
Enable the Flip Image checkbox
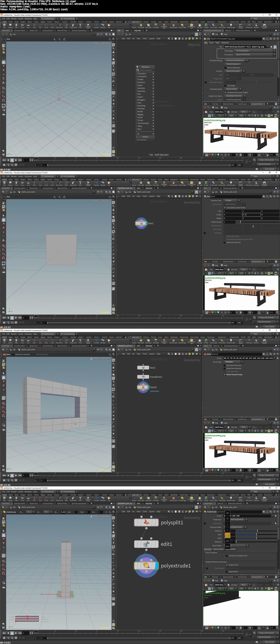pos(225,85)
